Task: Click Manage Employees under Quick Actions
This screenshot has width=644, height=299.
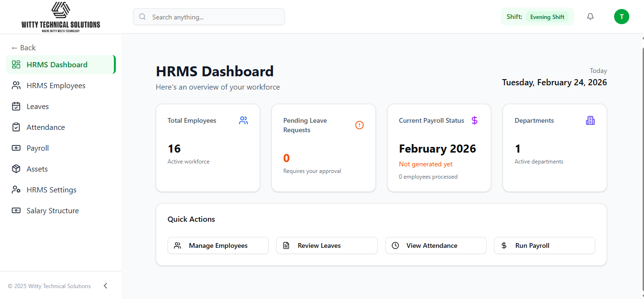Action: click(218, 245)
